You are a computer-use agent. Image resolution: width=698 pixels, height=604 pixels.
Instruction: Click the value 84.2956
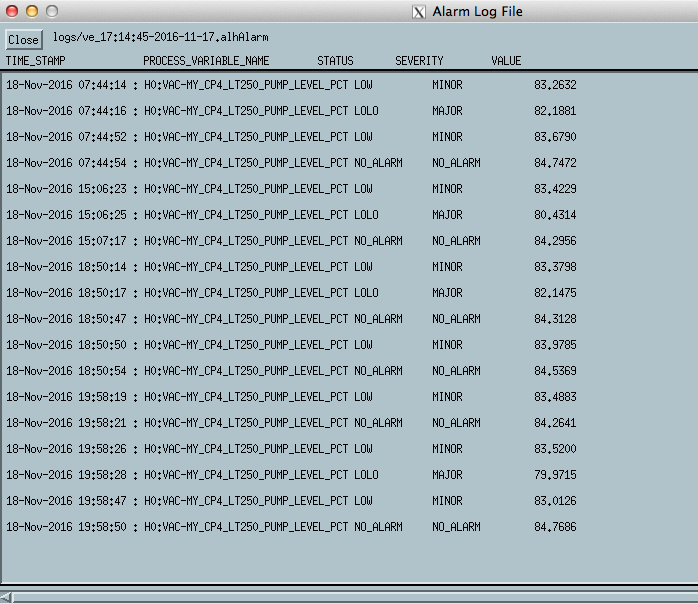(555, 240)
